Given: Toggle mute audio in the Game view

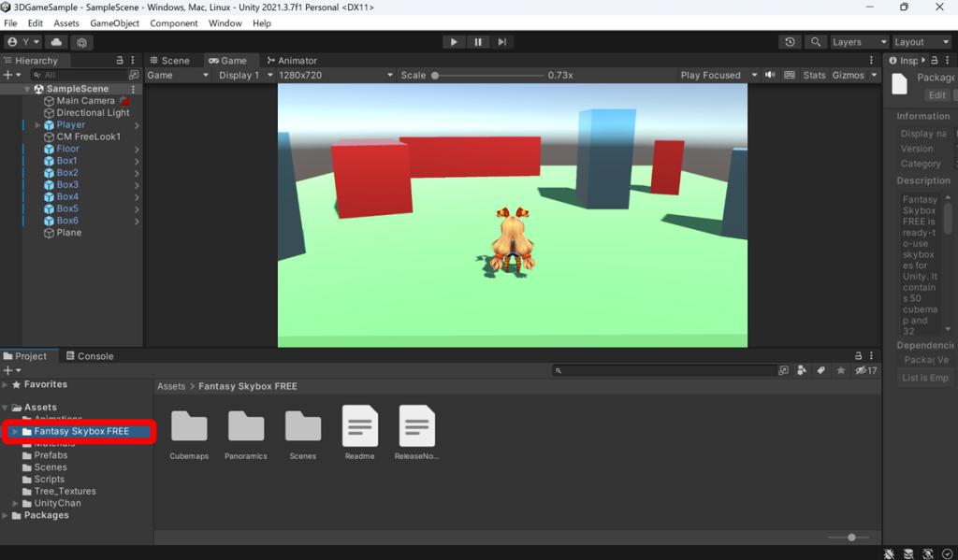Looking at the screenshot, I should click(769, 75).
